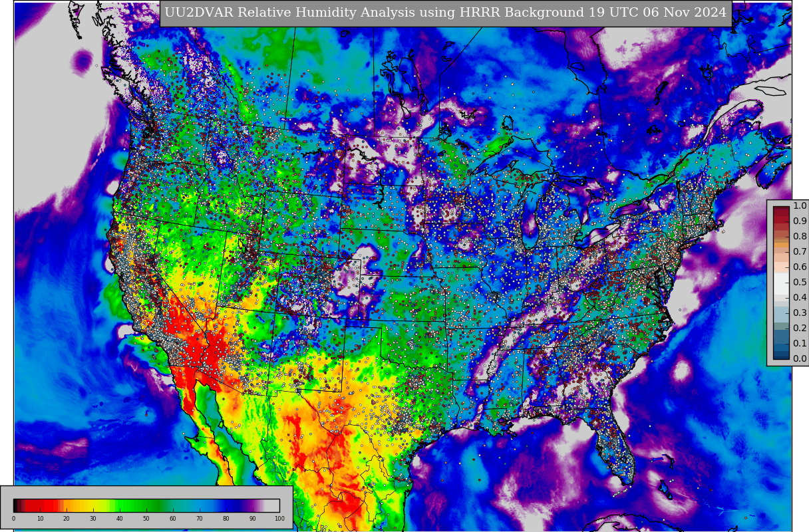This screenshot has height=532, width=809.
Task: Click the 1.0 label on the right colorbar
Action: (x=800, y=206)
